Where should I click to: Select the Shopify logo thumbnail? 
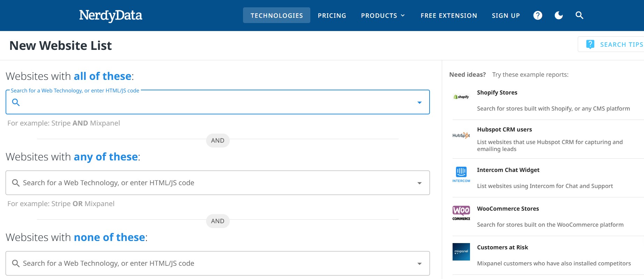pyautogui.click(x=461, y=97)
